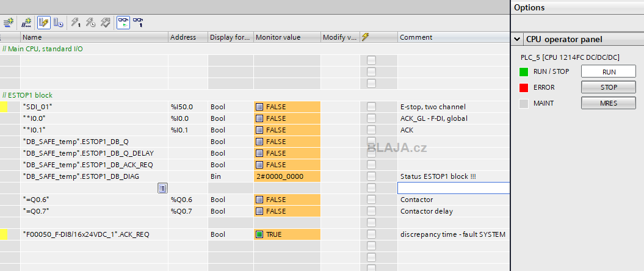Viewport: 644px width, 271px height.
Task: Click the Modify with trigger icon
Action: tap(91, 23)
